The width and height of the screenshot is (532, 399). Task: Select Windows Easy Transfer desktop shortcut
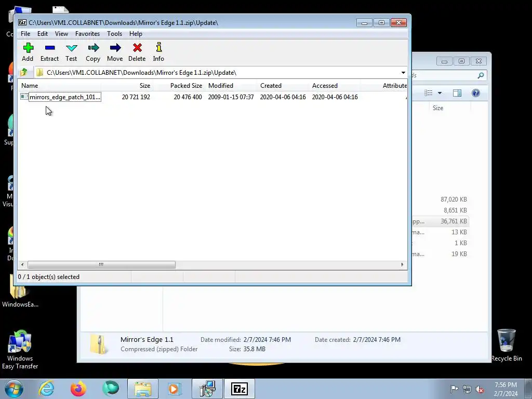[20, 350]
